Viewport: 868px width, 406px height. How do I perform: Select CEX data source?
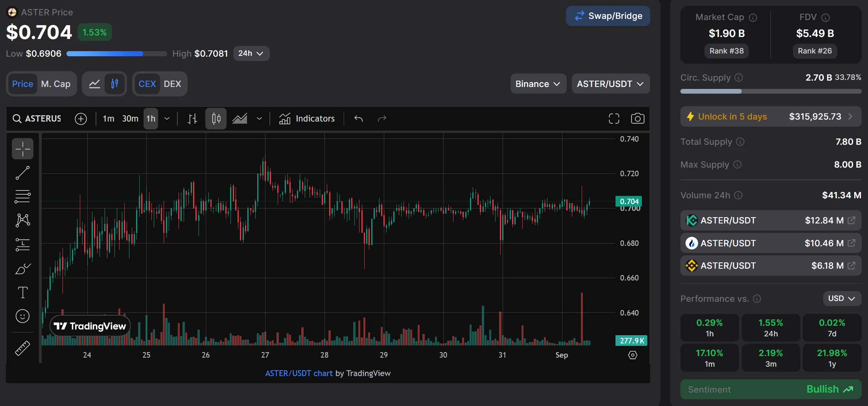tap(147, 84)
